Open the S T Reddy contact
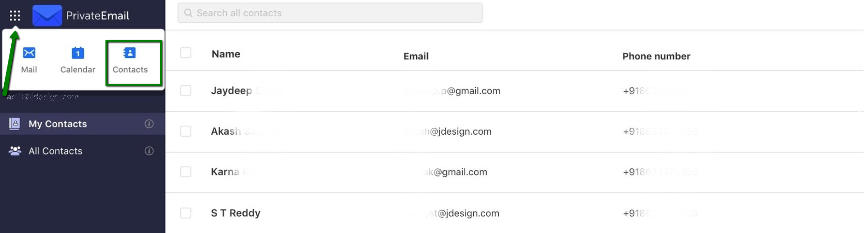The height and width of the screenshot is (233, 868). 236,213
